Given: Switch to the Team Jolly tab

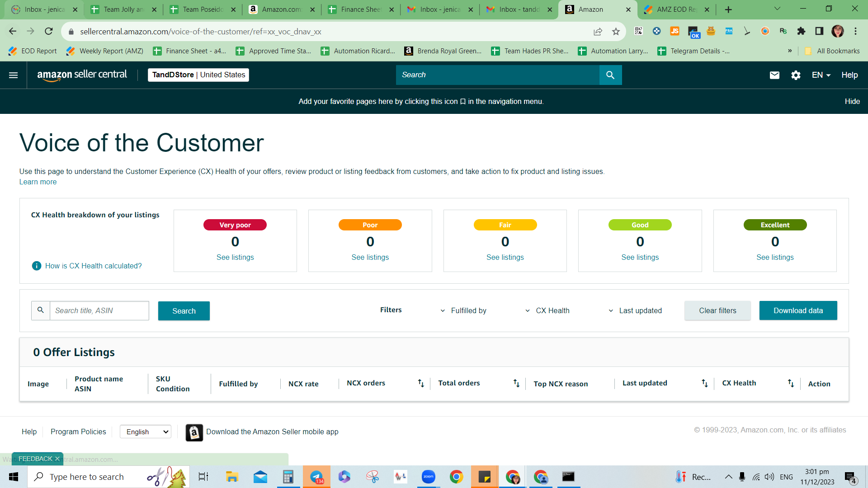Looking at the screenshot, I should [123, 9].
